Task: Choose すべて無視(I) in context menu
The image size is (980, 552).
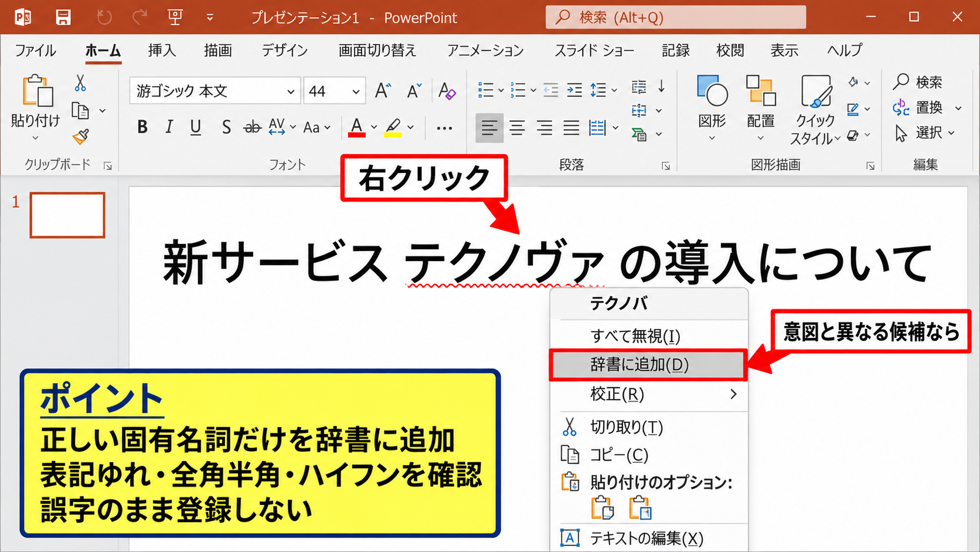Action: pyautogui.click(x=649, y=336)
